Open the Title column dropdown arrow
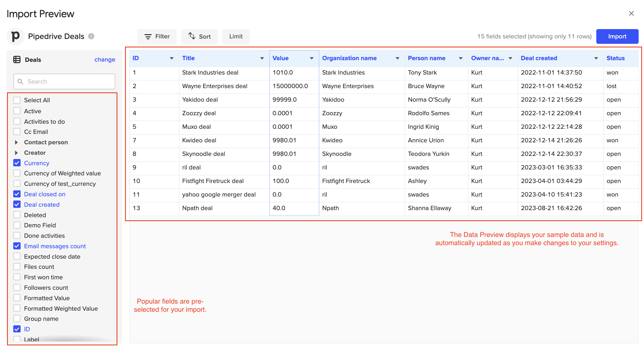 [x=262, y=58]
